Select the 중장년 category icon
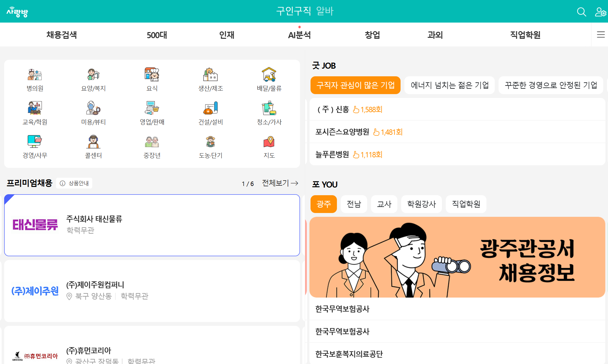The image size is (608, 364). (152, 141)
